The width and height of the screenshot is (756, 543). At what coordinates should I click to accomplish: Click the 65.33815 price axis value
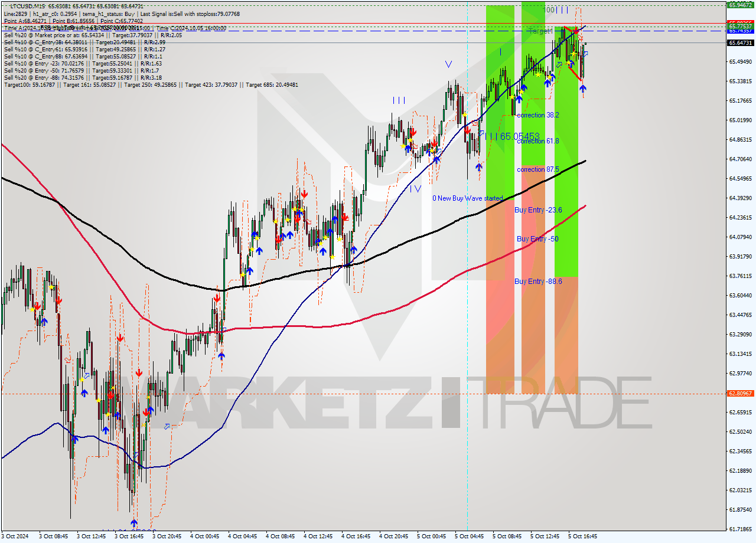740,81
